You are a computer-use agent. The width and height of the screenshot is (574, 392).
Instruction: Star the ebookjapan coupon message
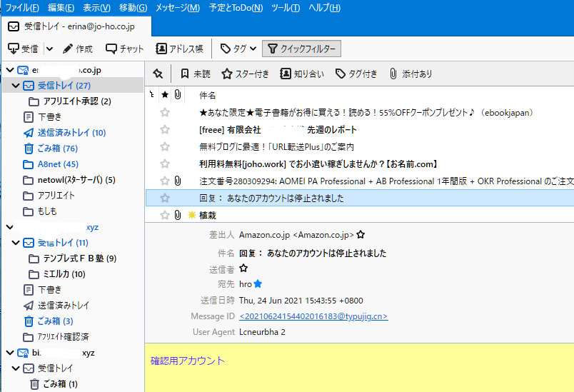pyautogui.click(x=165, y=112)
